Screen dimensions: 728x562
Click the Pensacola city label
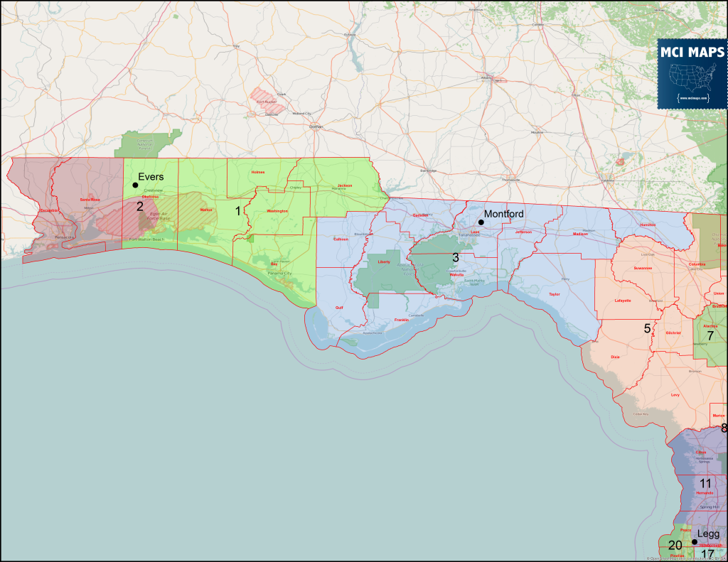pyautogui.click(x=64, y=237)
